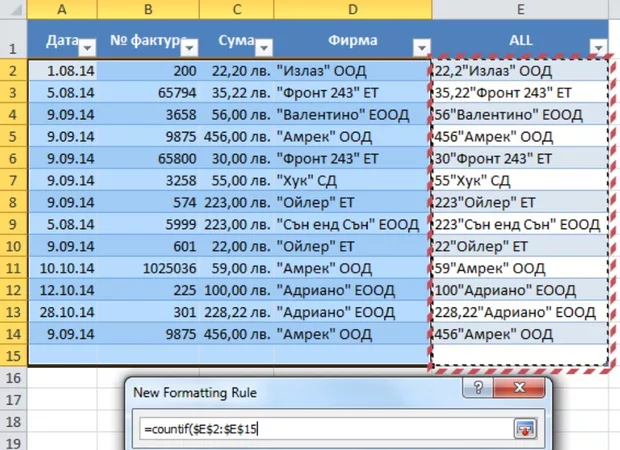Viewport: 620px width, 450px height.
Task: Select row 2 header
Action: [x=14, y=70]
